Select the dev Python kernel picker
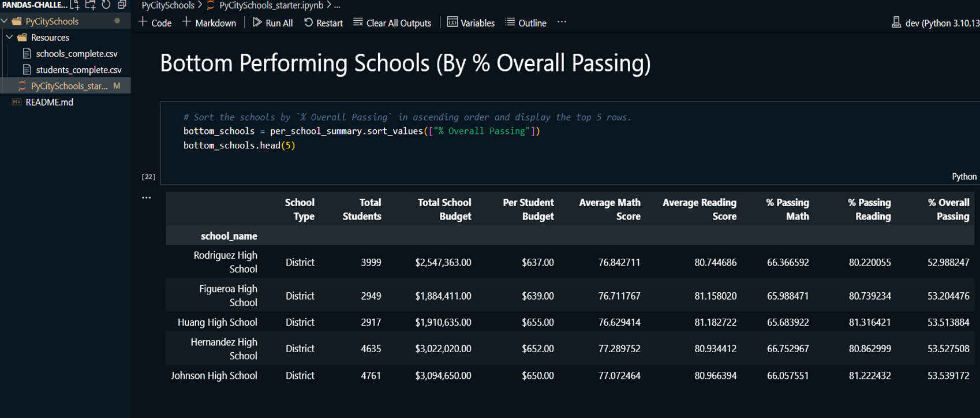 [935, 23]
